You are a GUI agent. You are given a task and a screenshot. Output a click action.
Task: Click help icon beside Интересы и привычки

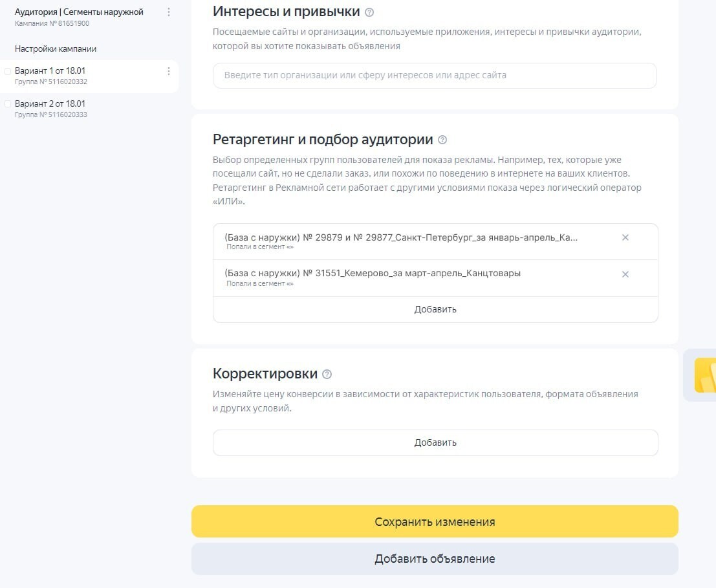(x=369, y=12)
